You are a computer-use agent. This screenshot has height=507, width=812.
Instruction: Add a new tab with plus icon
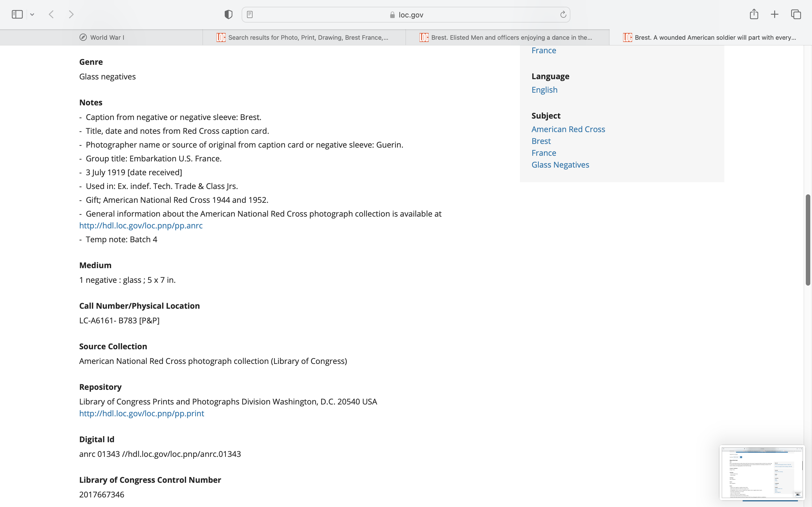[x=775, y=14]
